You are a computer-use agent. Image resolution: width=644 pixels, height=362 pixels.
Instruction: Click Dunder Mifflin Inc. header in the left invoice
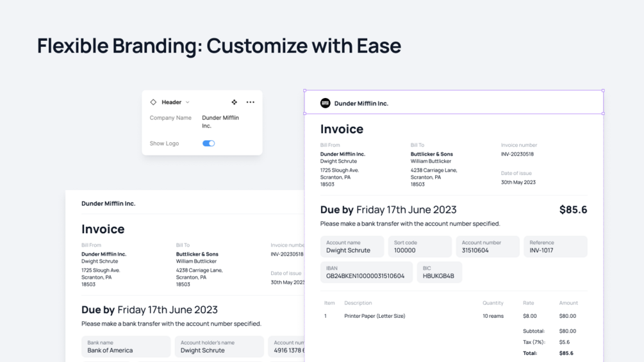pos(108,204)
